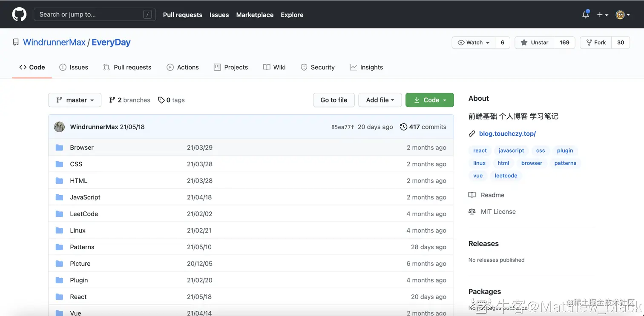Screen dimensions: 644x316
Task: Expand the Add file dropdown
Action: (x=380, y=100)
